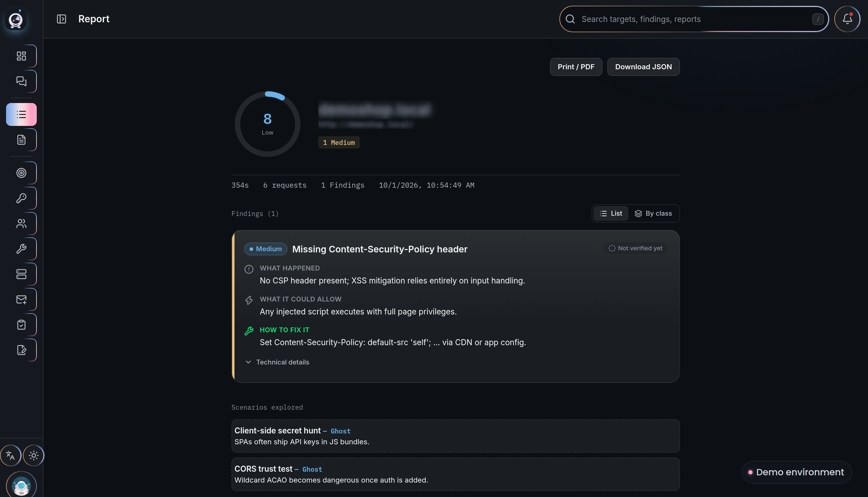
Task: Open the mail with plus sidebar icon
Action: click(21, 299)
